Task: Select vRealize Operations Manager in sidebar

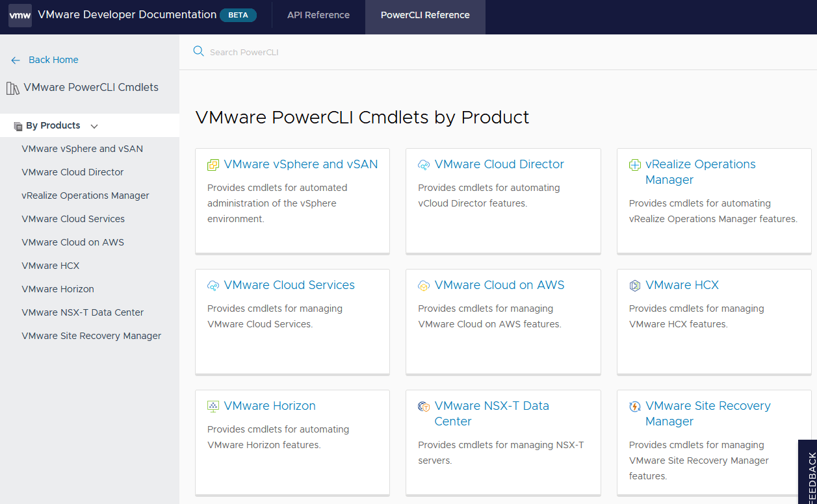Action: coord(85,195)
